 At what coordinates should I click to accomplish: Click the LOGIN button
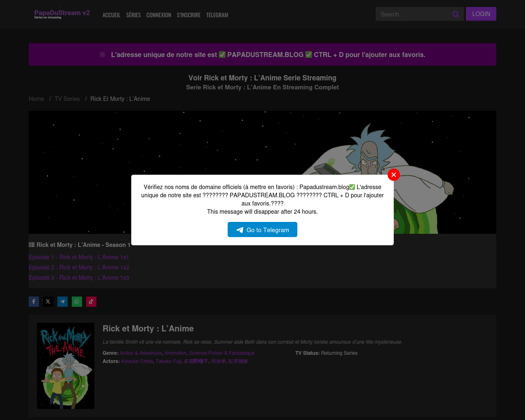481,14
